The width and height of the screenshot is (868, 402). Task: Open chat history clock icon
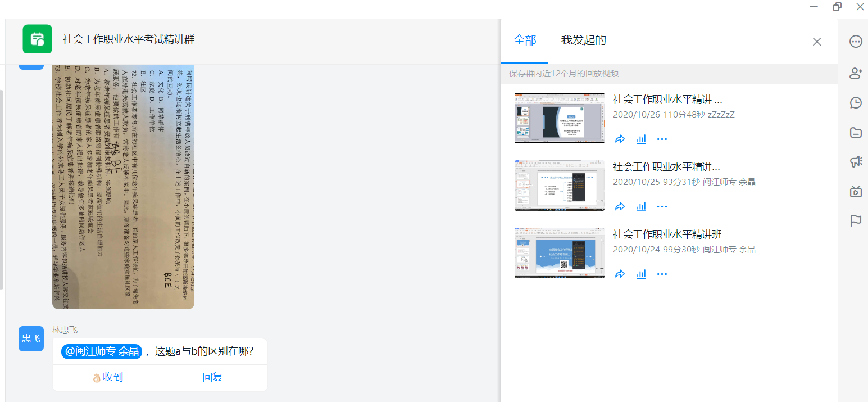coord(856,102)
